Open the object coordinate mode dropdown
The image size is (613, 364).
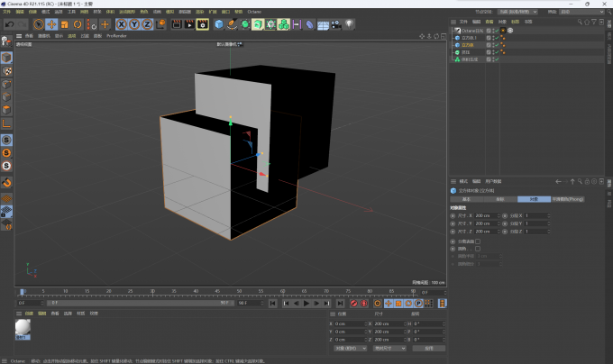[351, 349]
